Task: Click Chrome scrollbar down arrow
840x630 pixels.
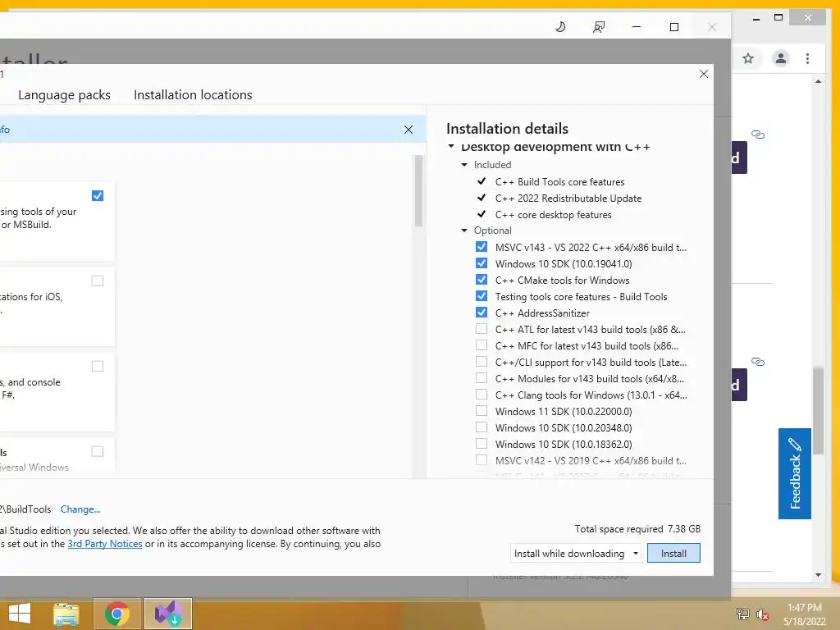Action: coord(818,575)
